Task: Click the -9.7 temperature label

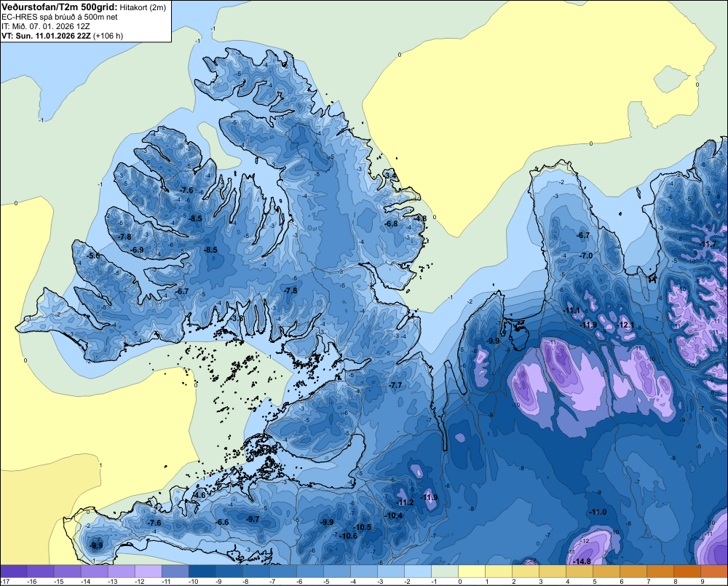Action: pos(253,519)
